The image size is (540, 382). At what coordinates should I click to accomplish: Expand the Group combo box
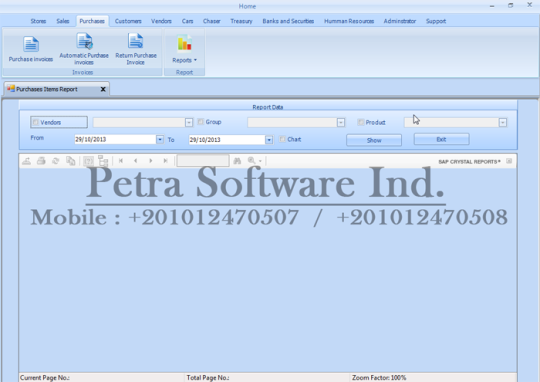341,123
